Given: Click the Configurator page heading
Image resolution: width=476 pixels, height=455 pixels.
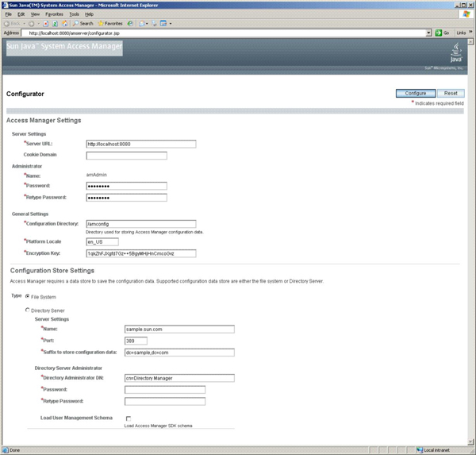Looking at the screenshot, I should tap(25, 94).
